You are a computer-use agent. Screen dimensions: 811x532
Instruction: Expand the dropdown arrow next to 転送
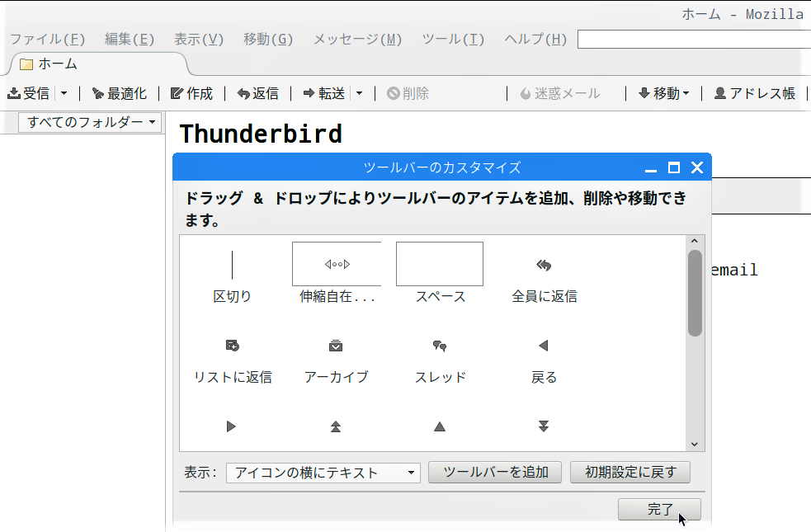360,93
